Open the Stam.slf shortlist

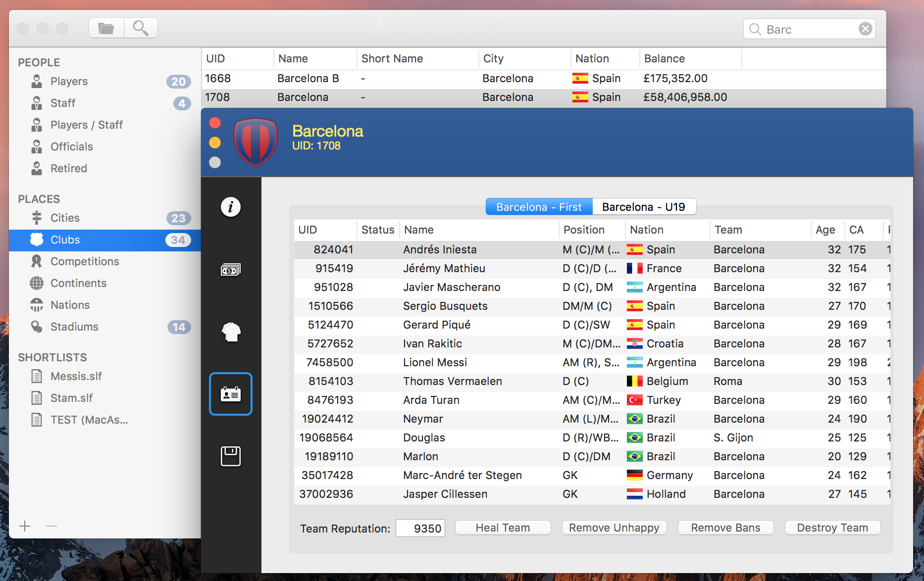point(104,398)
